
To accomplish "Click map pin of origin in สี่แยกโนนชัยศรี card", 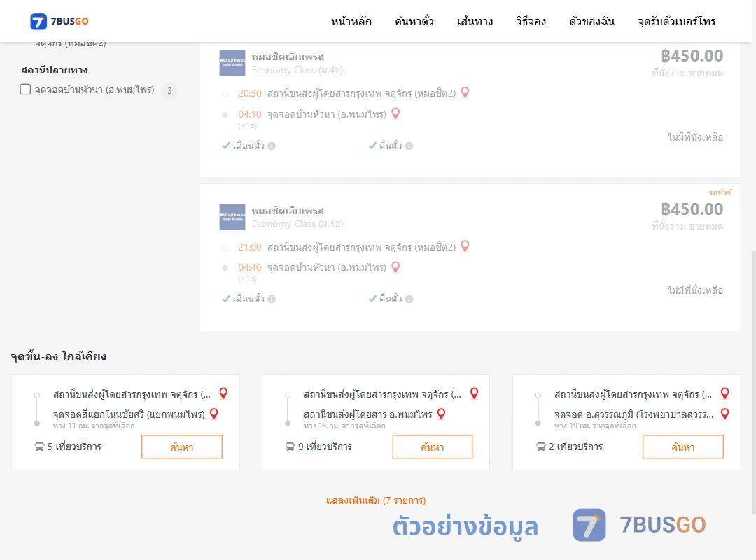I will [x=224, y=393].
